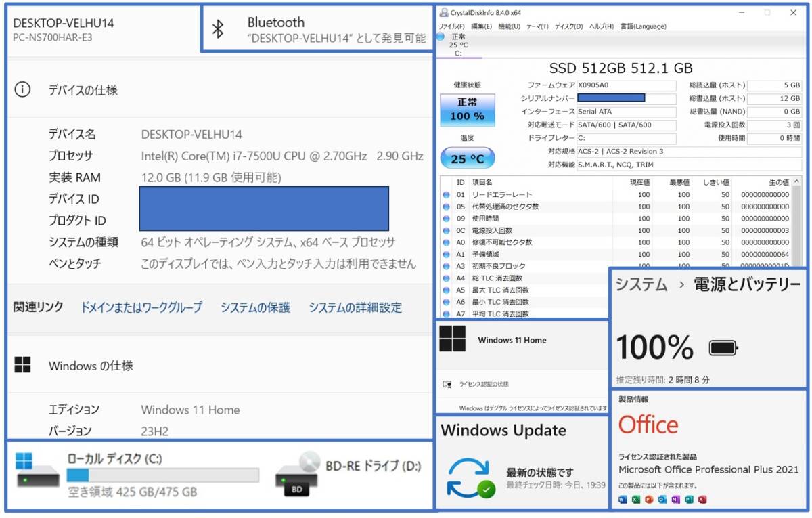Click the 最新の状態です Windows Update status
The height and width of the screenshot is (518, 812).
click(540, 472)
